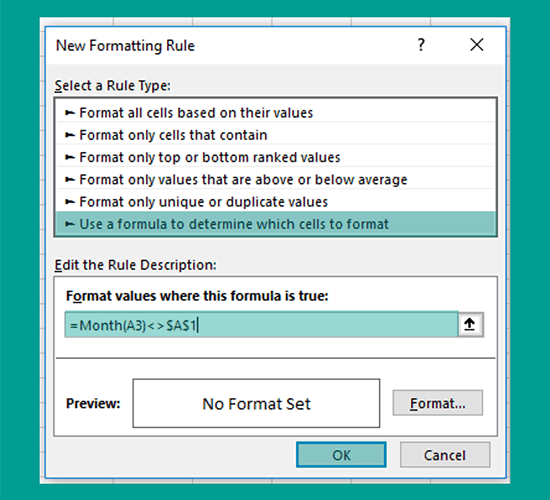Choose 'Format all cells based on their values' text
This screenshot has height=500, width=550.
click(196, 113)
